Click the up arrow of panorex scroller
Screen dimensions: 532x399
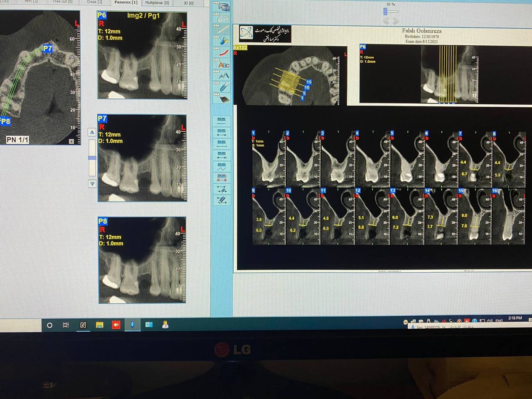point(92,133)
